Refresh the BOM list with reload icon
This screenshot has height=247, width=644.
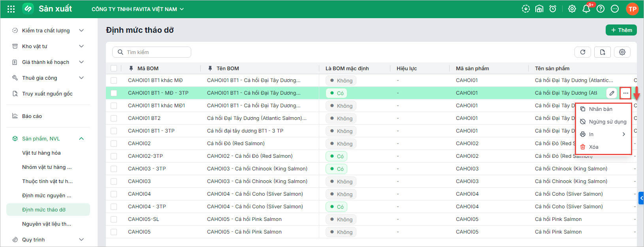583,52
